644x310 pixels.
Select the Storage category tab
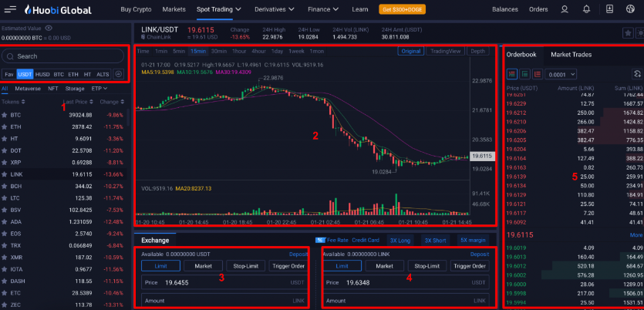pos(75,89)
